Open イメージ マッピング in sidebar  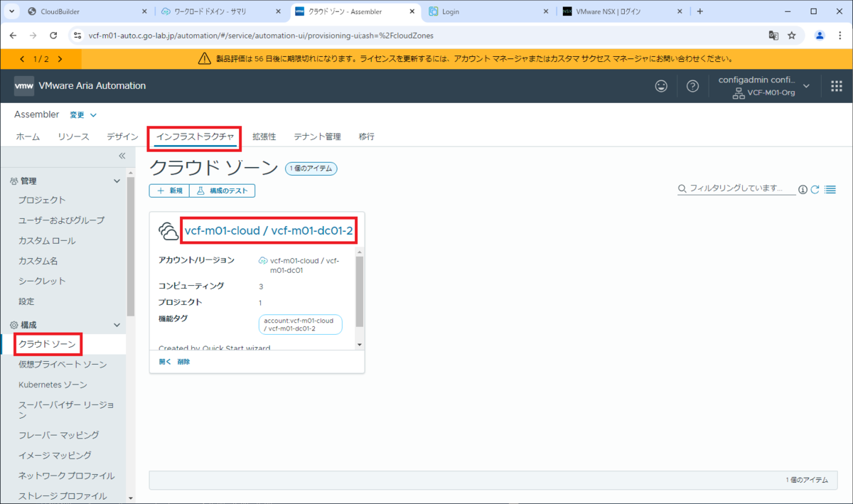[55, 455]
